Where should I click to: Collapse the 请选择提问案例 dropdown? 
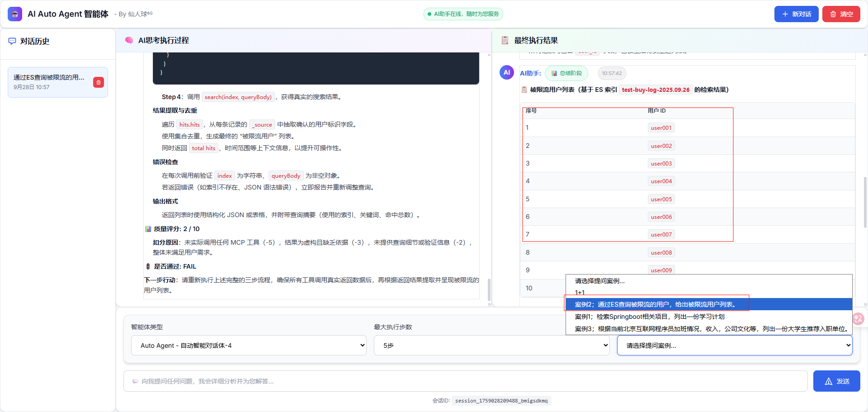point(735,346)
